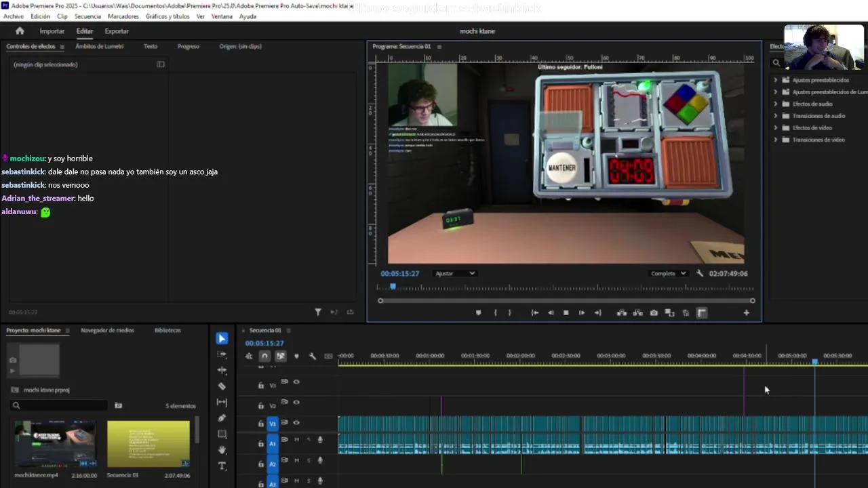
Task: Step back one frame
Action: tap(550, 312)
